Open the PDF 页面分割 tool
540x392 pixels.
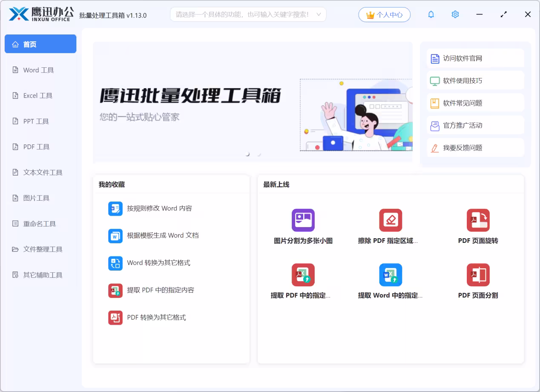(x=478, y=280)
